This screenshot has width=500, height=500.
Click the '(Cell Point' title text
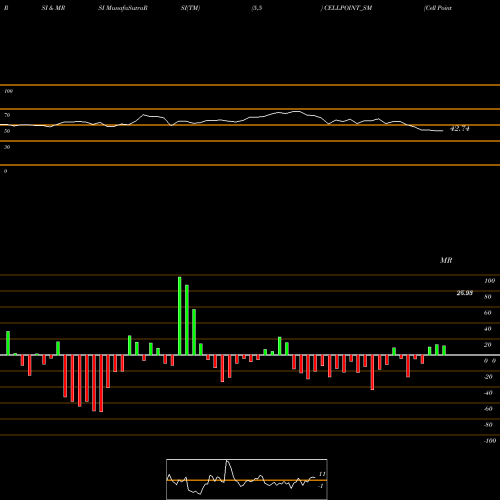438,8
